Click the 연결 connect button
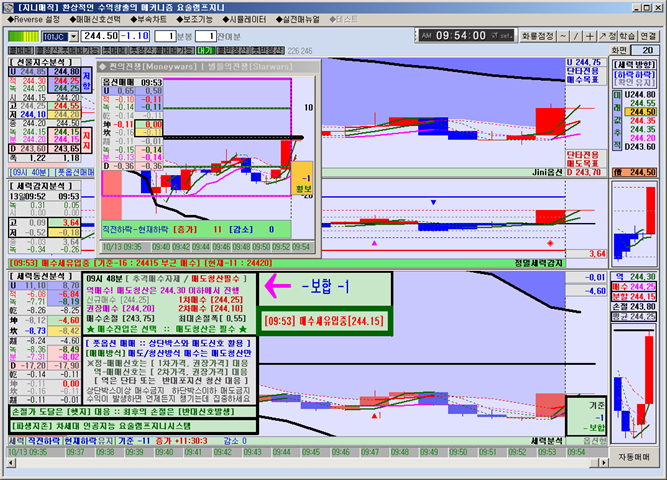 tap(648, 37)
